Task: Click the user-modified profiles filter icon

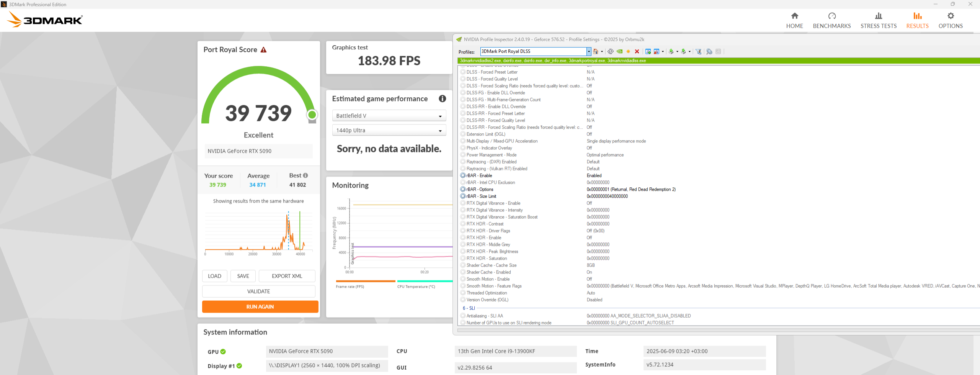Action: (699, 52)
